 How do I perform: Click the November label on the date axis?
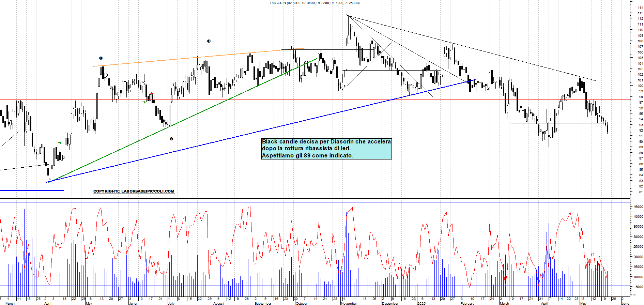pyautogui.click(x=349, y=303)
